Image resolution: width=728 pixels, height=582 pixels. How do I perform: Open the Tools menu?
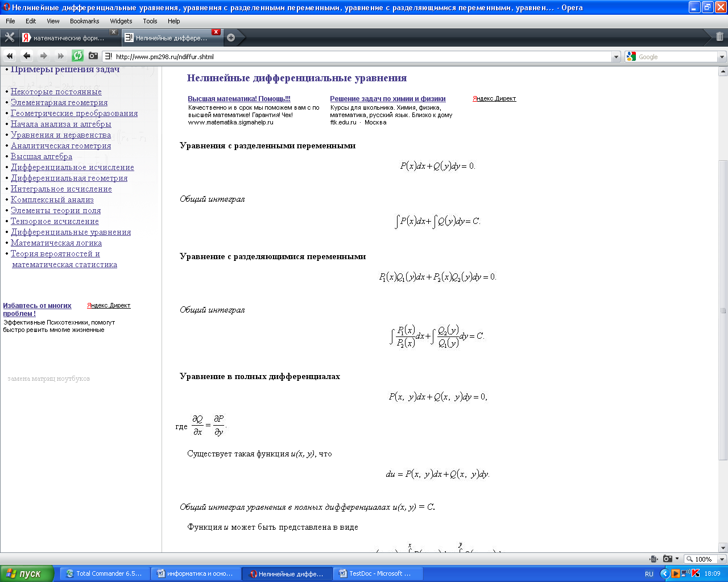click(x=150, y=21)
